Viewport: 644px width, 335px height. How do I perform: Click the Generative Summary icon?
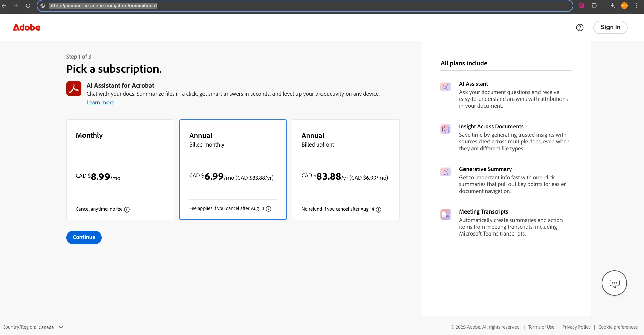coord(446,172)
